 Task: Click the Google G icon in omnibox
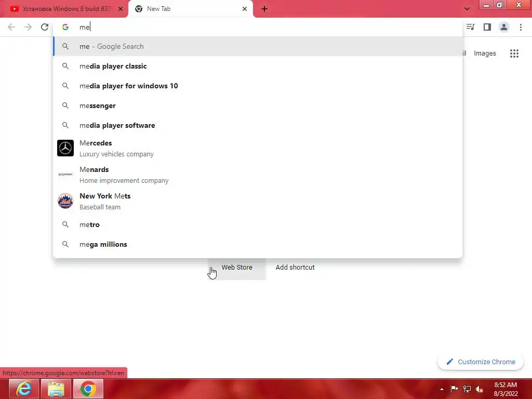pyautogui.click(x=65, y=27)
